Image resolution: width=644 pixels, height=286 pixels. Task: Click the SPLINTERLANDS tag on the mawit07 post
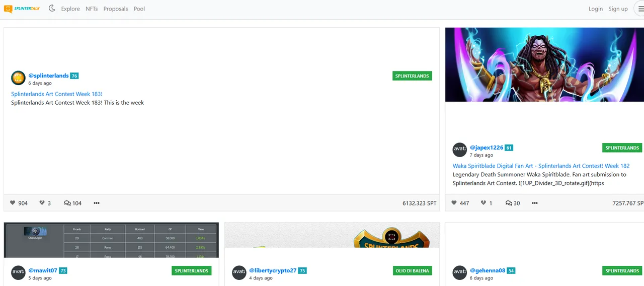[x=192, y=271]
